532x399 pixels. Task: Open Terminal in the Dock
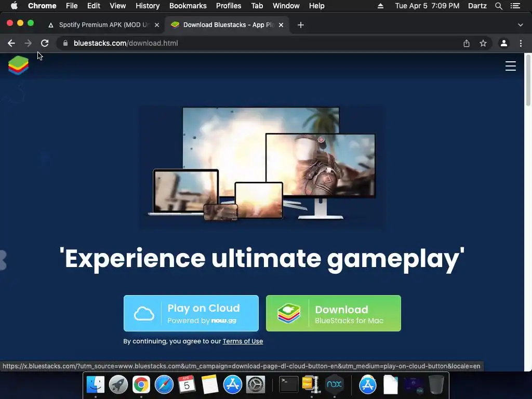(x=288, y=384)
